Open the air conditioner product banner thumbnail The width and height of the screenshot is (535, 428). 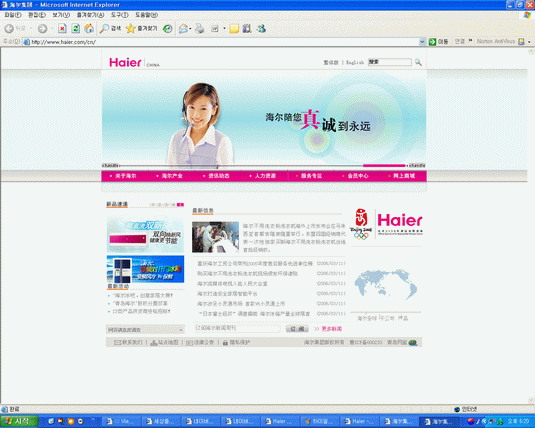(145, 235)
